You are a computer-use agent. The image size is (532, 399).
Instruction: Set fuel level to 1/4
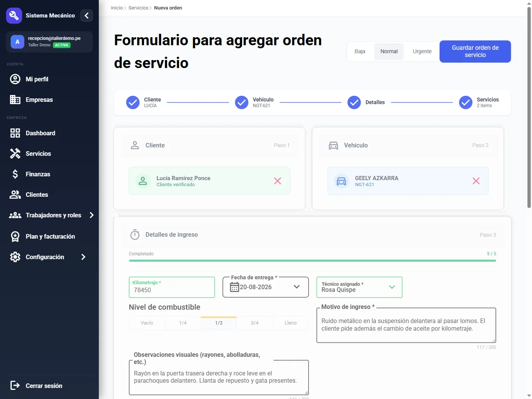coord(183,323)
